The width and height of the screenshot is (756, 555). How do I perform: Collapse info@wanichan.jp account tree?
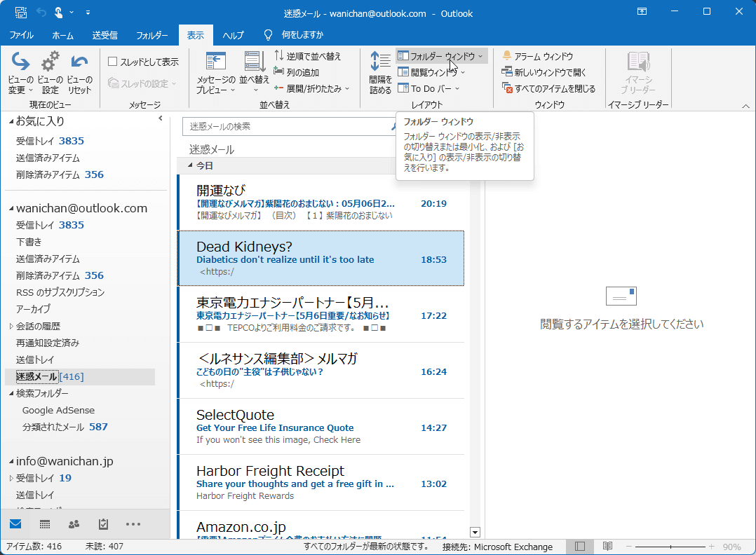[11, 462]
